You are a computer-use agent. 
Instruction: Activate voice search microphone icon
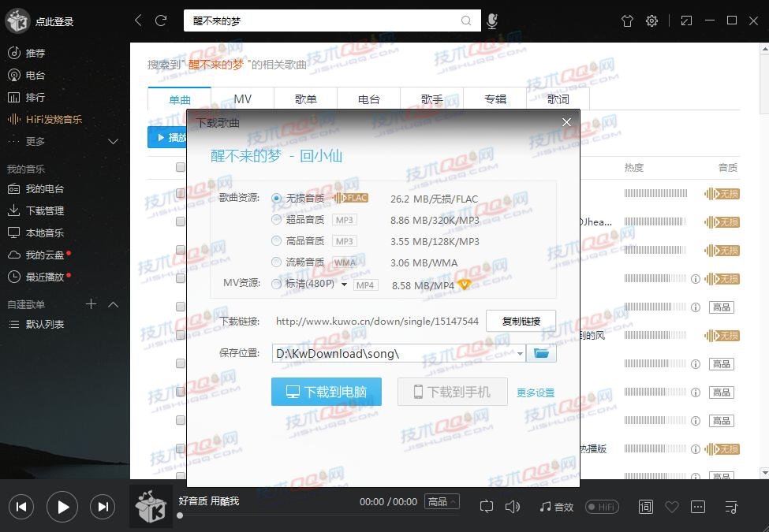[x=492, y=20]
